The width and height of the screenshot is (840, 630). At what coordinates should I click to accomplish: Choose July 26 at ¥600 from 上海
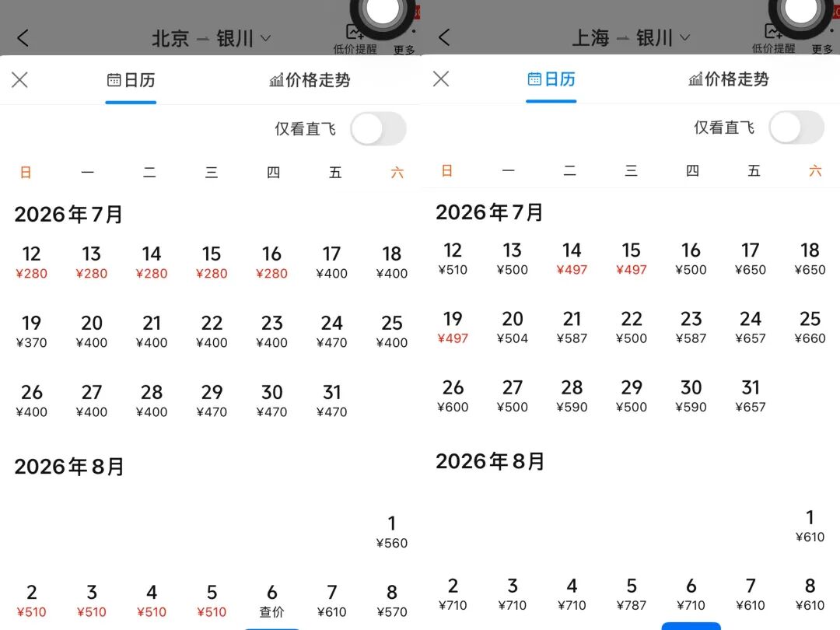(x=453, y=396)
